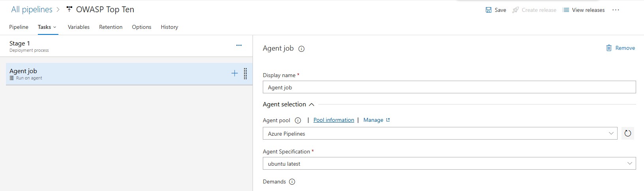The width and height of the screenshot is (644, 191).
Task: Click the release pipeline icon beside OWASP Top Ten
Action: (x=69, y=9)
